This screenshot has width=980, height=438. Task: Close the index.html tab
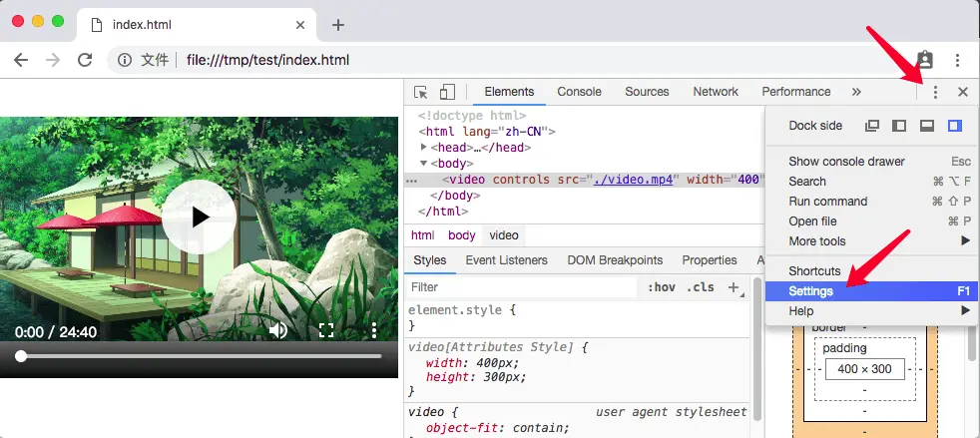[x=300, y=25]
